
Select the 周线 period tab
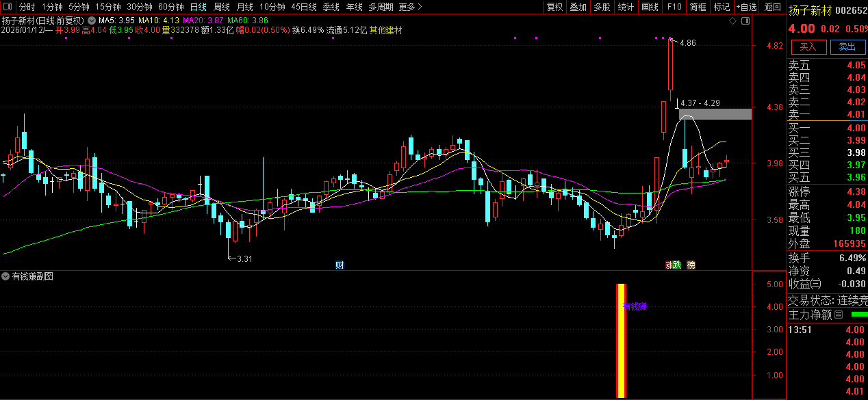tap(222, 7)
